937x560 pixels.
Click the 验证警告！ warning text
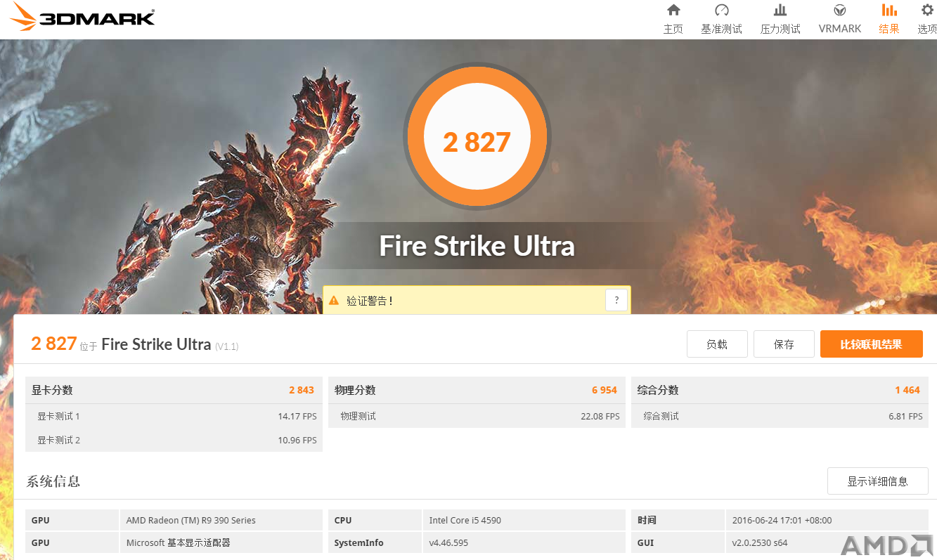click(370, 301)
